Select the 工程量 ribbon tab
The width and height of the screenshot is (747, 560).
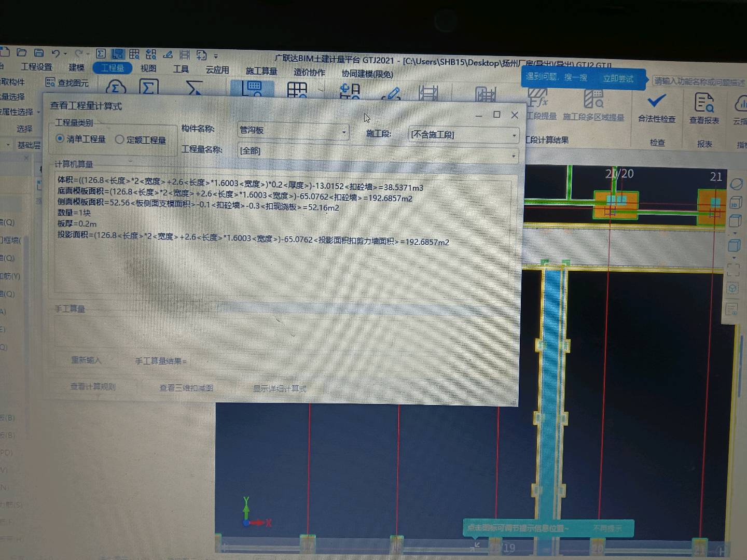(x=113, y=68)
